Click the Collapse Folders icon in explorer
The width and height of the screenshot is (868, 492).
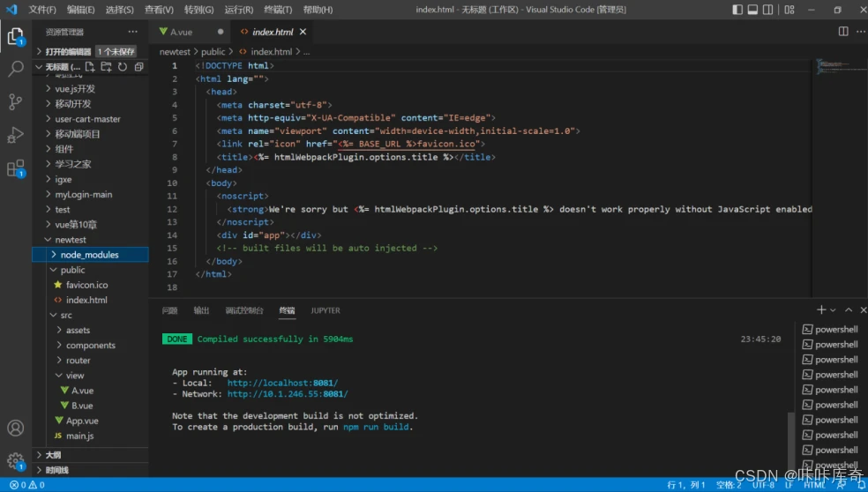[x=139, y=67]
